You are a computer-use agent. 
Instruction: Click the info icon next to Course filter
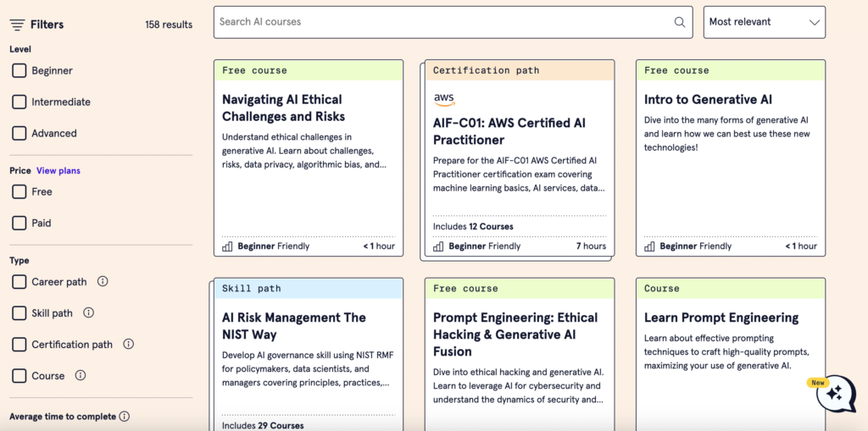coord(81,376)
